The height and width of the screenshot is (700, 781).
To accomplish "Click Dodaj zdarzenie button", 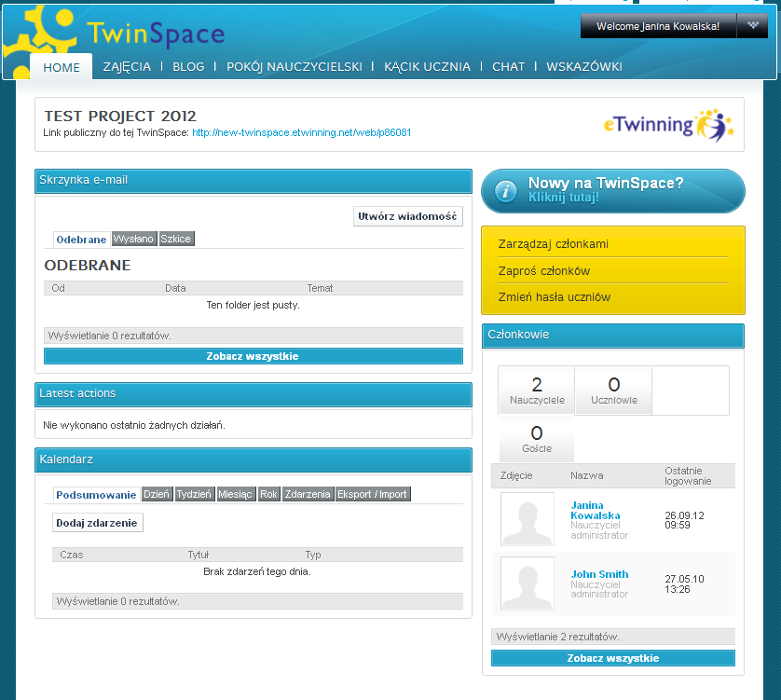I will coord(97,523).
